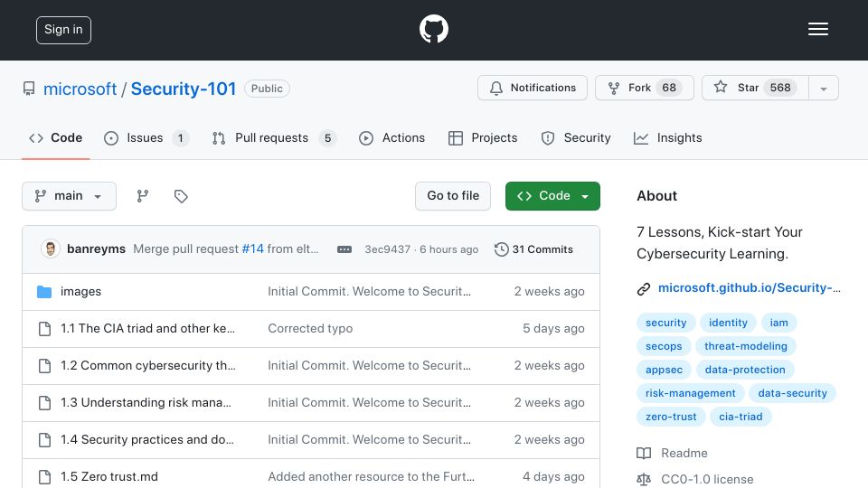Viewport: 868px width, 488px height.
Task: Switch to the Issues tab
Action: pyautogui.click(x=146, y=138)
